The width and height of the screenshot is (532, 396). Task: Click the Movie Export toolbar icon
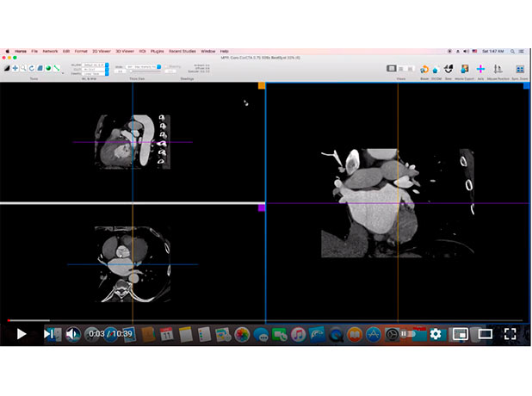[465, 69]
